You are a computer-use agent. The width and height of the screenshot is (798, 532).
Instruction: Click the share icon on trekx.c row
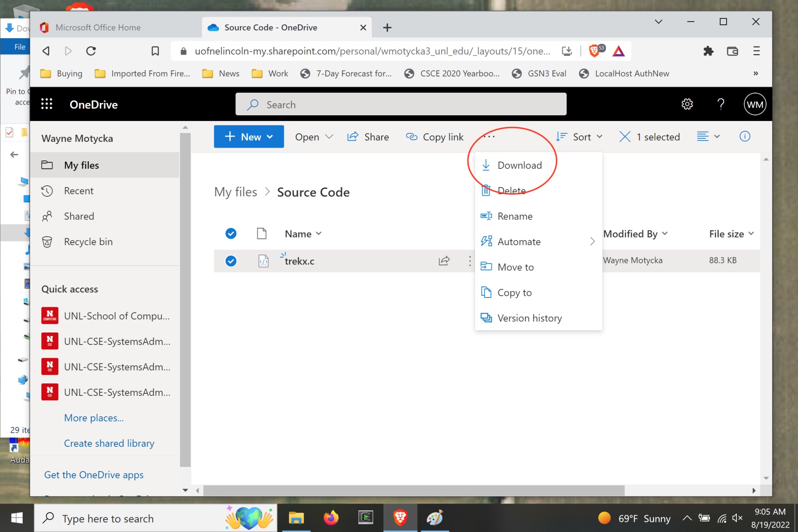[444, 261]
